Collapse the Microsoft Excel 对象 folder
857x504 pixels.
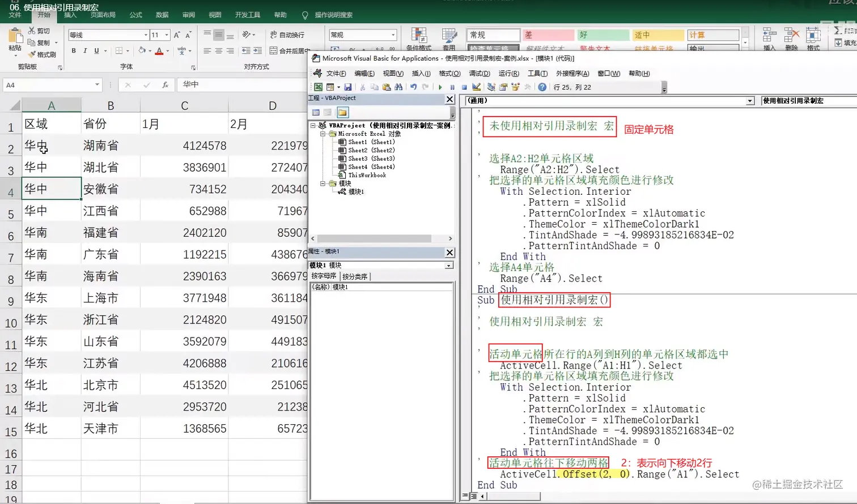(x=323, y=134)
